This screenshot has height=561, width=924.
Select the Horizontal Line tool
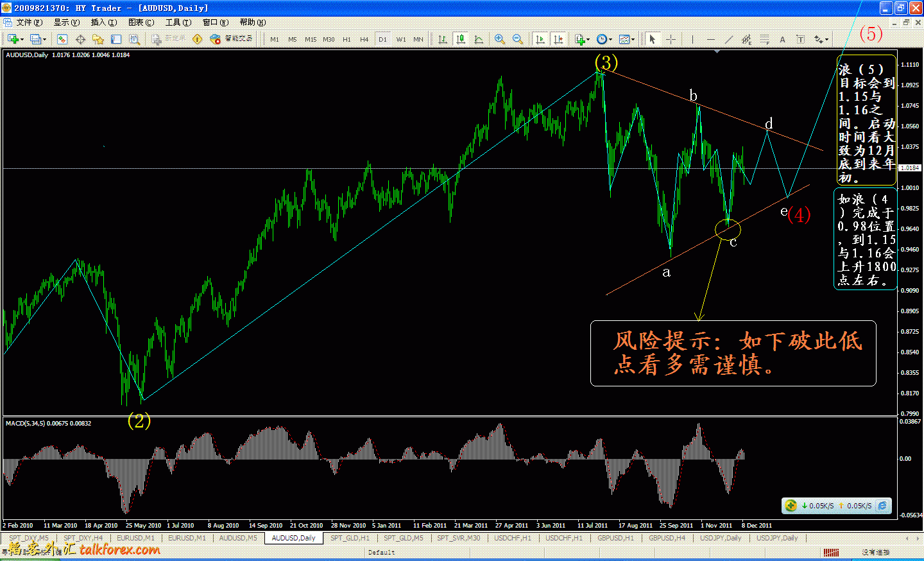tap(710, 39)
